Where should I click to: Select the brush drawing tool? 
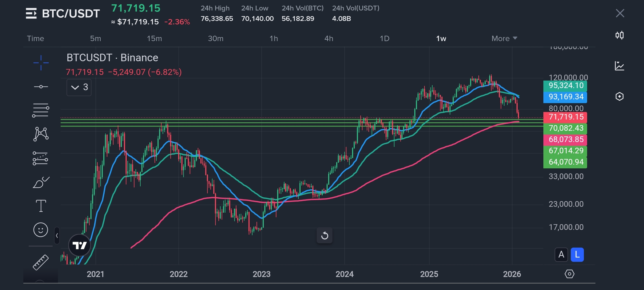[41, 183]
